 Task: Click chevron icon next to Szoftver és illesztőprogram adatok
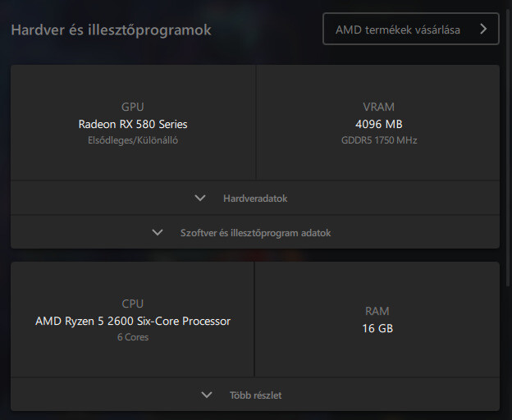click(158, 233)
